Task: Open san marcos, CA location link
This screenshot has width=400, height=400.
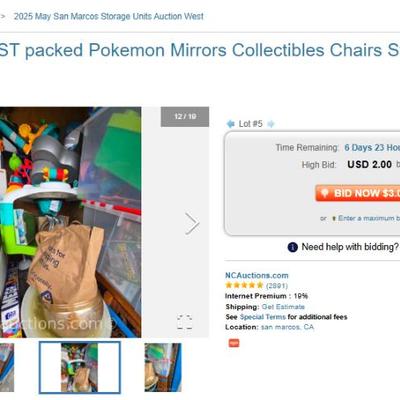Action: point(287,327)
